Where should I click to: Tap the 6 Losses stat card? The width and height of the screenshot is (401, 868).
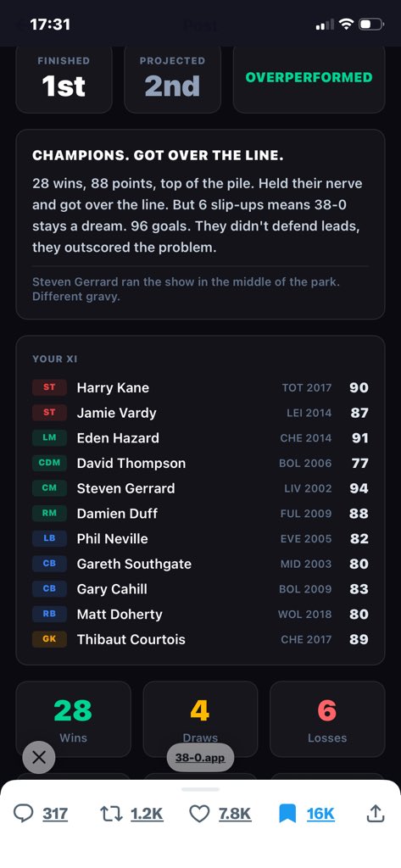tap(327, 719)
